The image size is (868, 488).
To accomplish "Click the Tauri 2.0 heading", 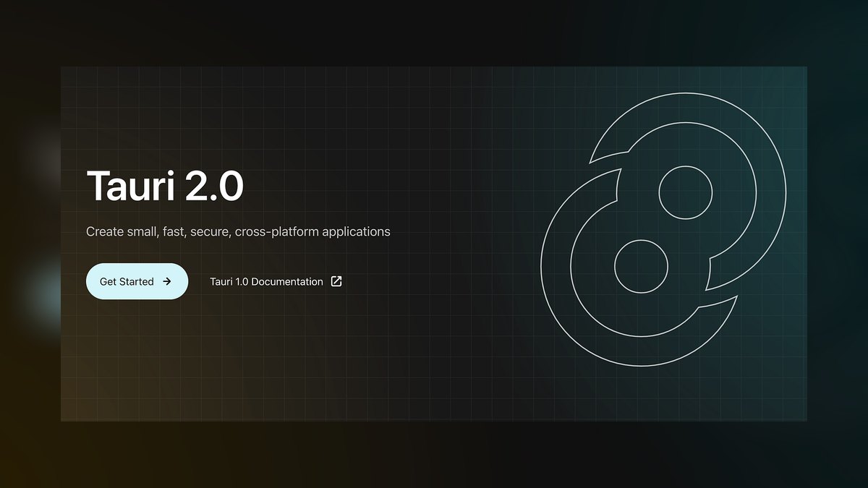I will tap(165, 187).
